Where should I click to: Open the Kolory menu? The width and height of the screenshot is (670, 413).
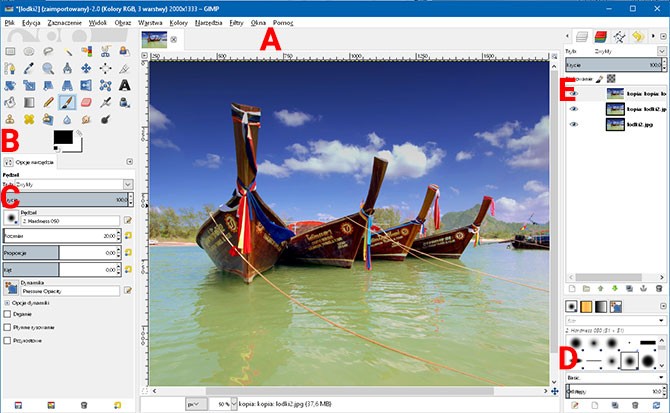tap(179, 23)
